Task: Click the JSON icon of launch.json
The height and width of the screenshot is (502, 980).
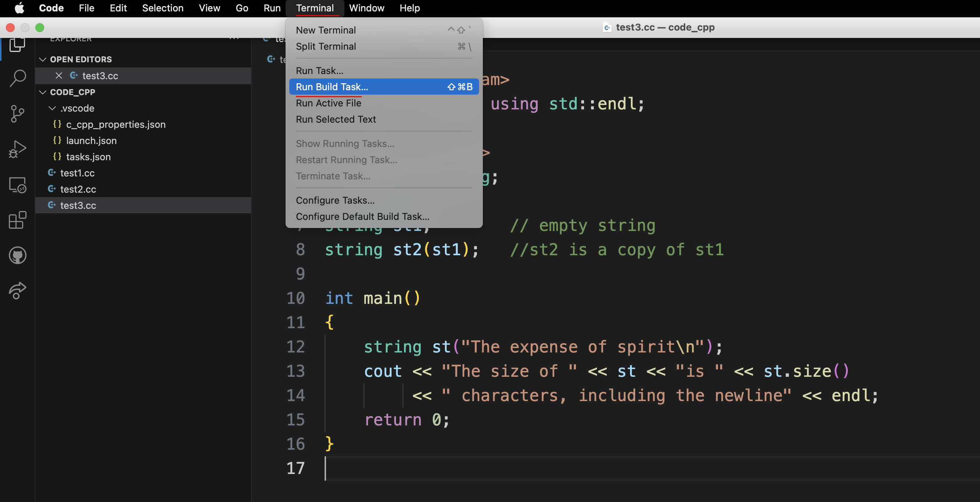Action: (x=57, y=141)
